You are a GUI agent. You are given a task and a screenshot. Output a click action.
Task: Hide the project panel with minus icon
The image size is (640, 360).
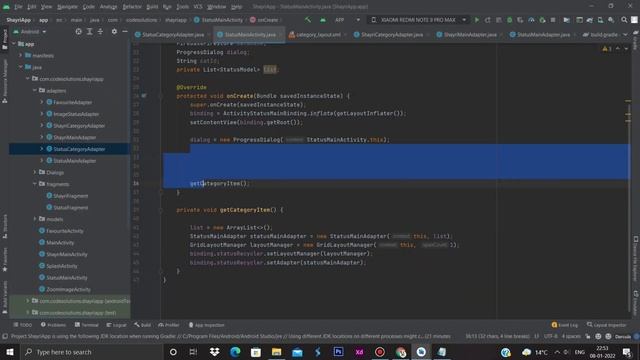(x=125, y=31)
